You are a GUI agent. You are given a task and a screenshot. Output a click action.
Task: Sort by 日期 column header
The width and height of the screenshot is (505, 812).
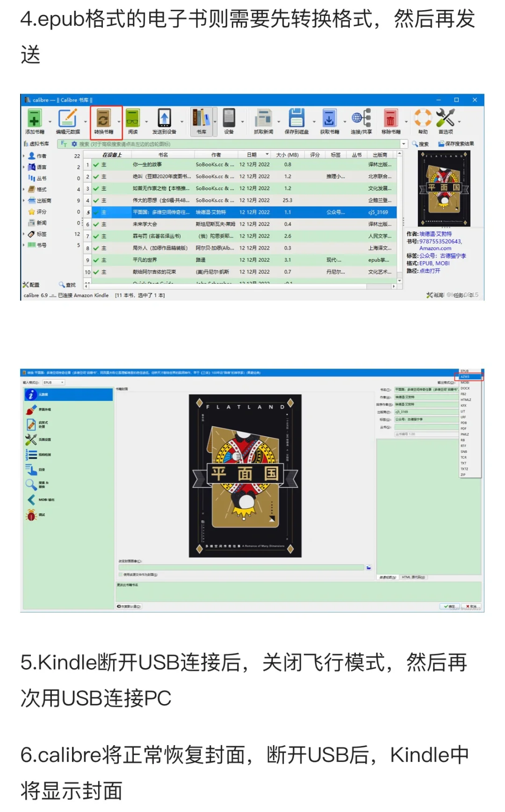(253, 155)
